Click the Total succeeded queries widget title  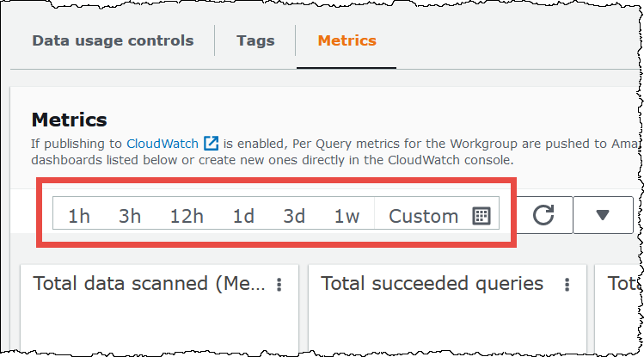(432, 284)
